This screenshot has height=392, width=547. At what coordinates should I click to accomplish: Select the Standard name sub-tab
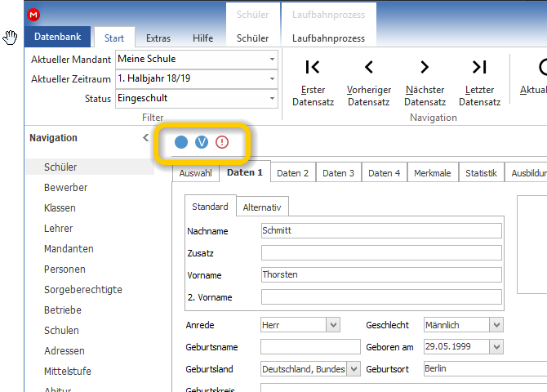point(210,207)
